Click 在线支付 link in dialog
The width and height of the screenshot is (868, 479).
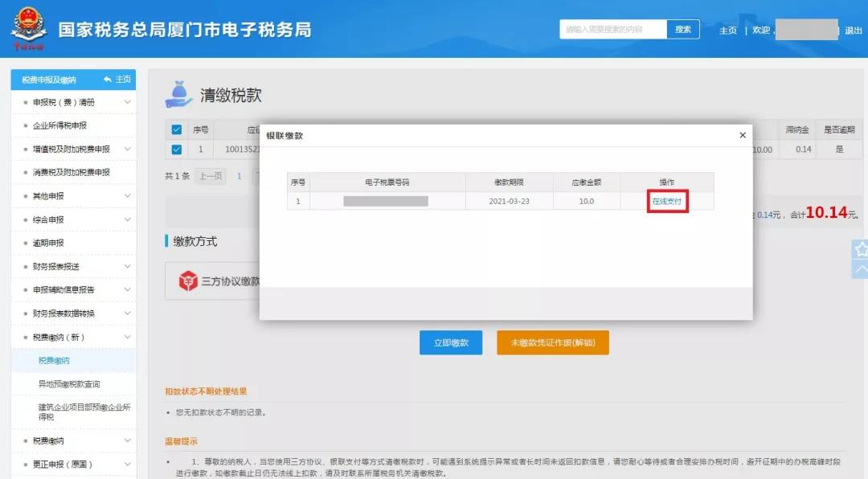[x=667, y=201]
